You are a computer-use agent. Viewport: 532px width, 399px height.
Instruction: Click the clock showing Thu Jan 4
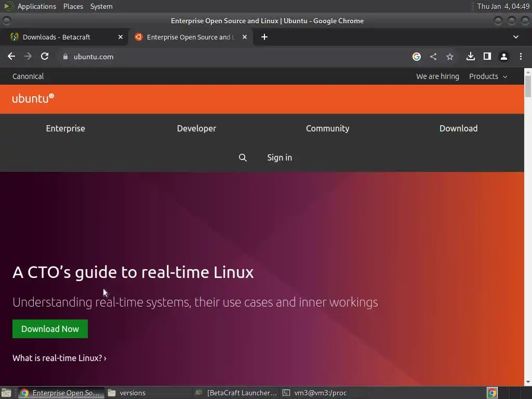tap(503, 6)
